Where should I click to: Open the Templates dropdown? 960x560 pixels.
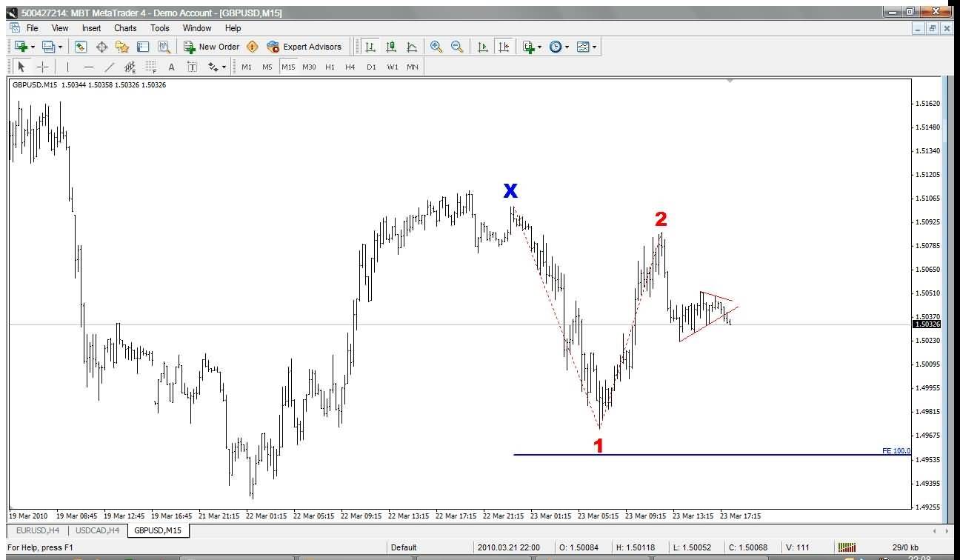(x=586, y=47)
